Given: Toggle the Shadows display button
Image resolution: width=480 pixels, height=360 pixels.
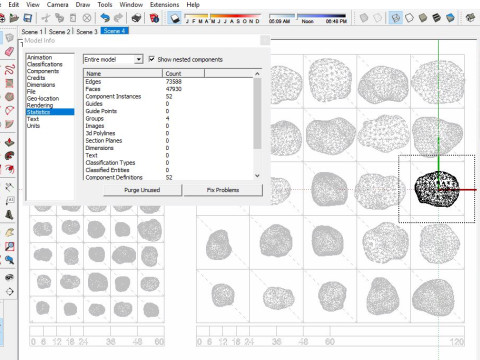Looking at the screenshot, I should (x=175, y=18).
